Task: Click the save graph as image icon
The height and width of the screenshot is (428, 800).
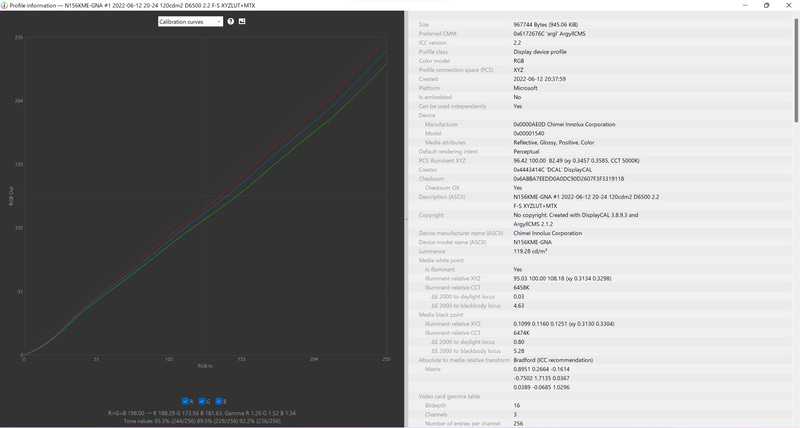Action: 242,21
